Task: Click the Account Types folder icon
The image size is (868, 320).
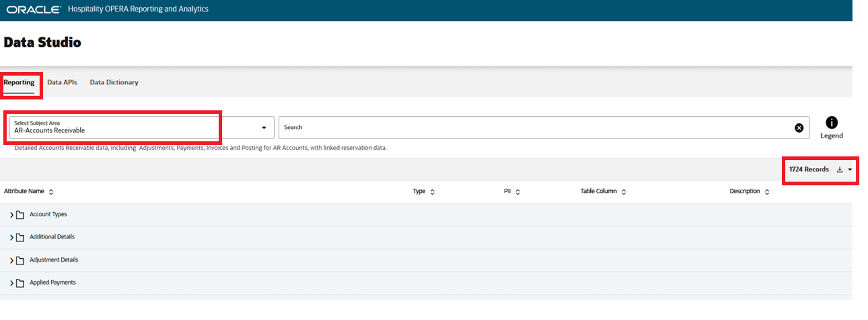Action: (x=20, y=215)
